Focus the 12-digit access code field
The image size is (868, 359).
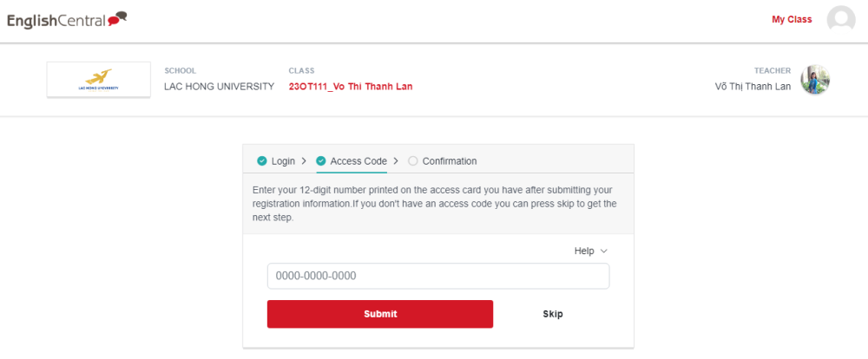tap(438, 276)
